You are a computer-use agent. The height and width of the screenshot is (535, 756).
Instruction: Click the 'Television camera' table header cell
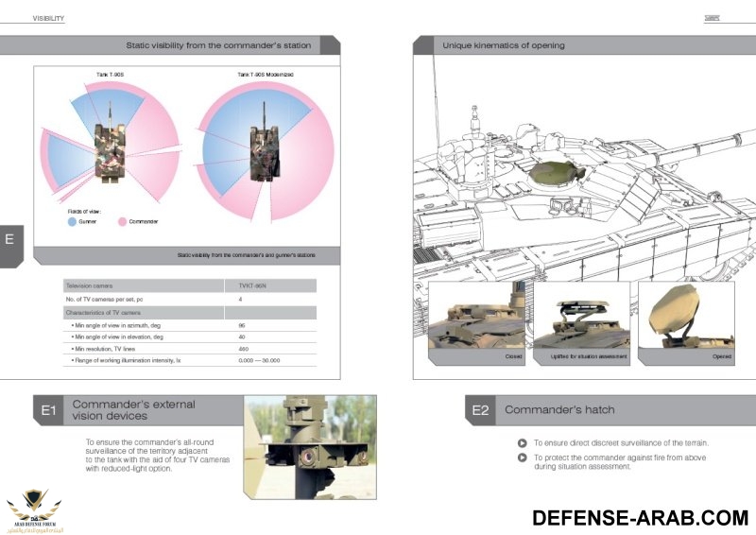[144, 285]
